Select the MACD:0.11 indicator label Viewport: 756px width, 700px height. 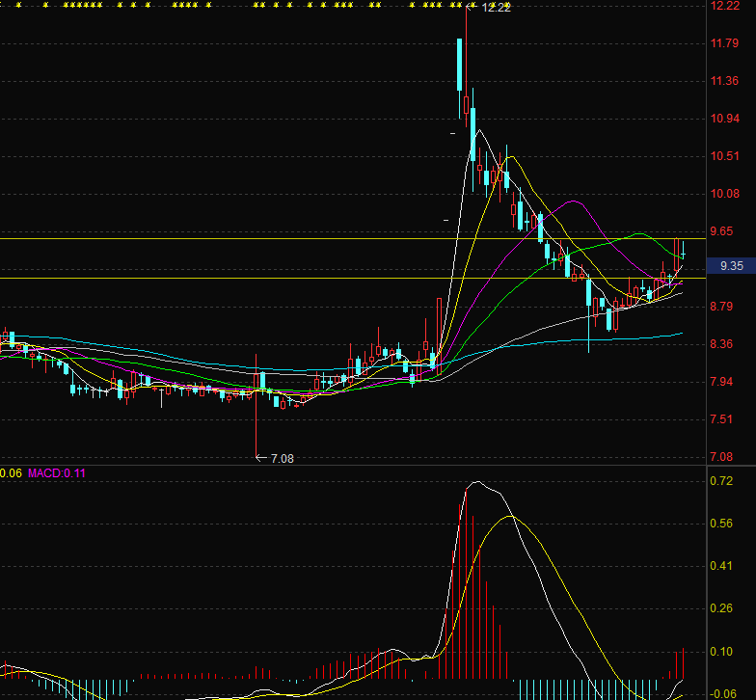(56, 473)
